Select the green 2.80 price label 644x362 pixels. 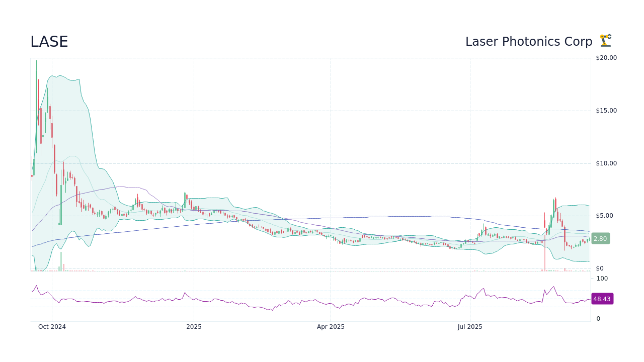(600, 238)
